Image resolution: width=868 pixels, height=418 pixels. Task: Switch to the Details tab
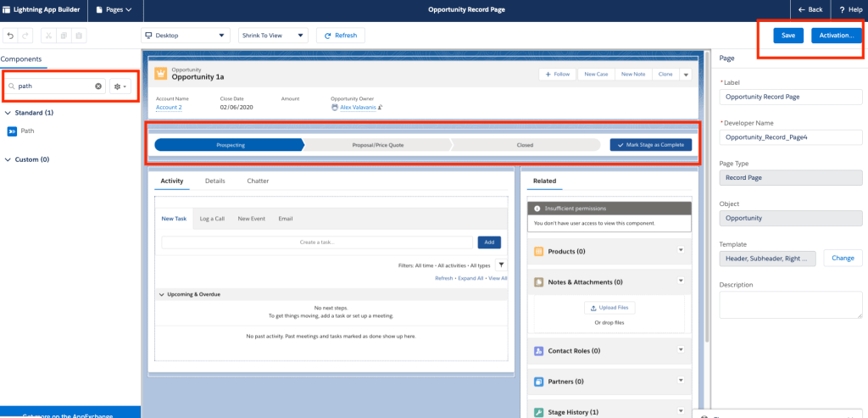point(215,181)
